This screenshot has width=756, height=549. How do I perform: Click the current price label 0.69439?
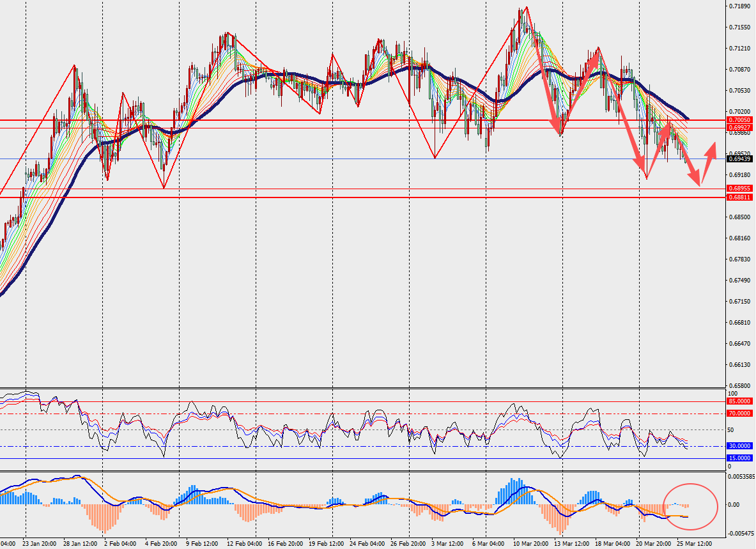point(739,159)
